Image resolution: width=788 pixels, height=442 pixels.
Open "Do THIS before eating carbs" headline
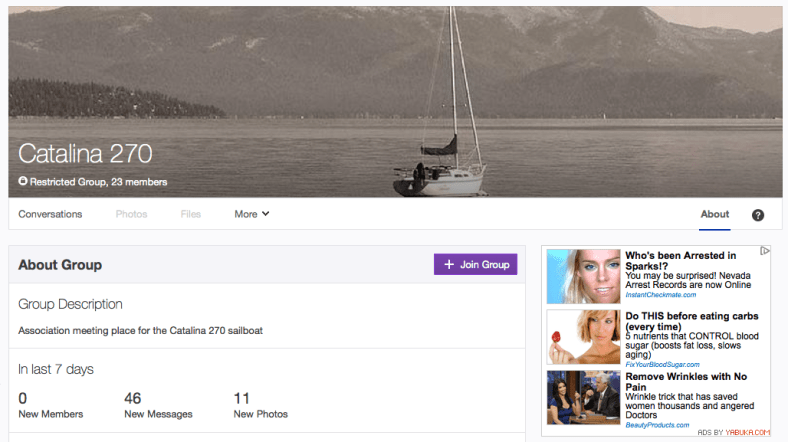tap(688, 321)
